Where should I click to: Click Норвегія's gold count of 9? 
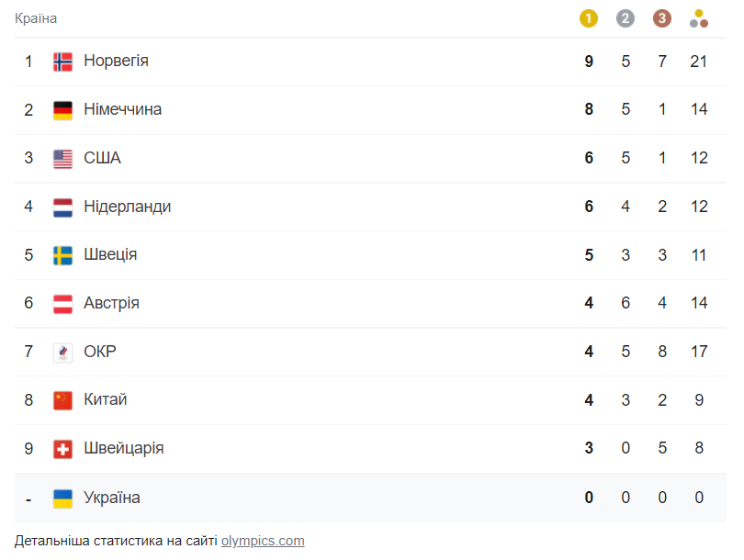tap(589, 61)
